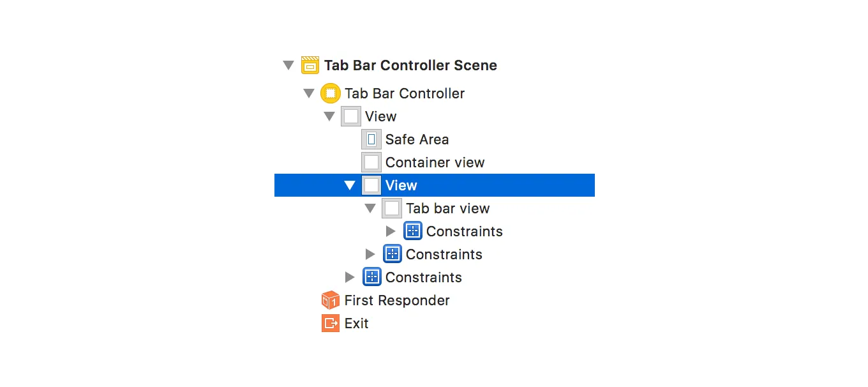Click the orange Exit icon
The image size is (868, 387).
[331, 323]
